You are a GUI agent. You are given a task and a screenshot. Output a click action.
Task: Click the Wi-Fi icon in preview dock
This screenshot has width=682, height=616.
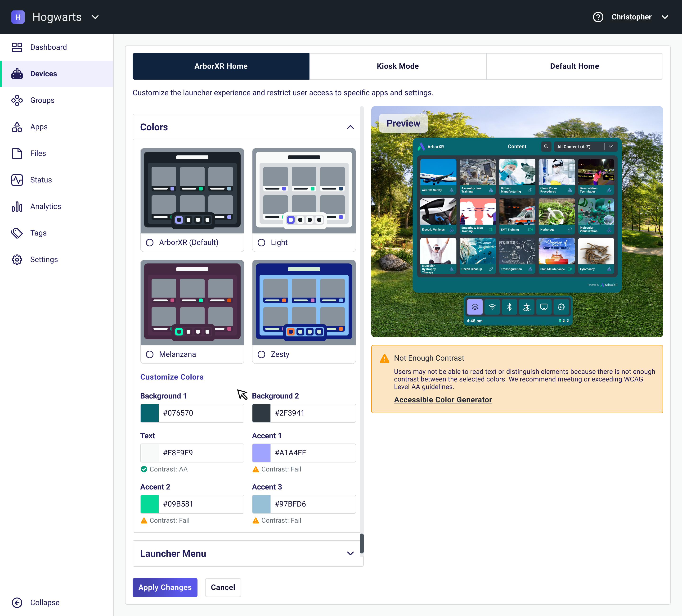click(x=492, y=307)
